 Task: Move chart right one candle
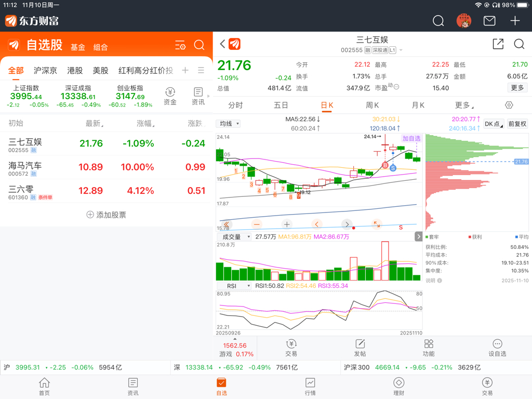pyautogui.click(x=347, y=224)
